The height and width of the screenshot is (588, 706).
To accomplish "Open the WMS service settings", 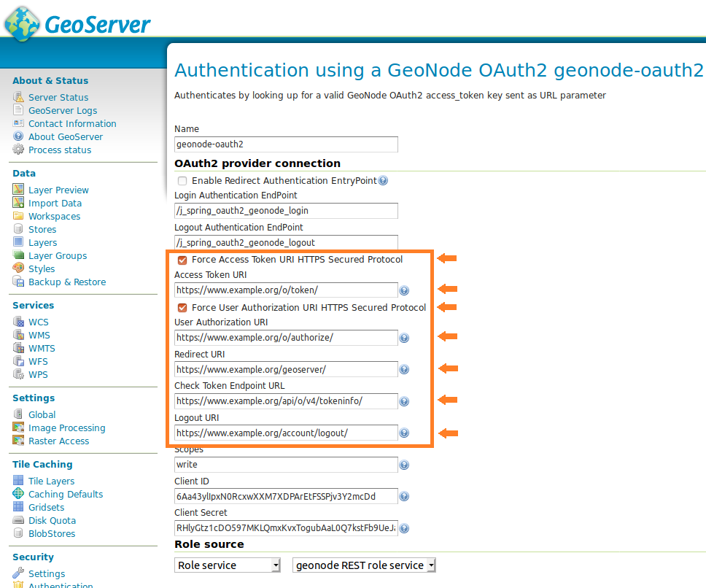I will coord(39,335).
